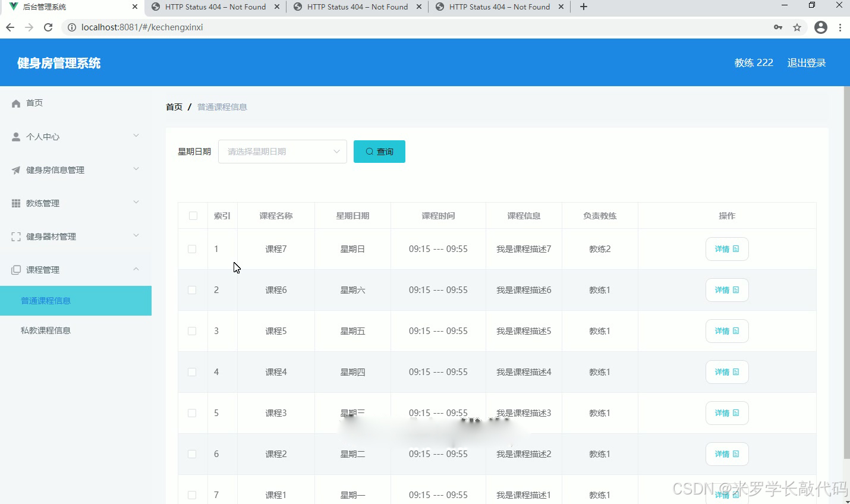
Task: Select the checkbox beside 课程4
Action: point(192,371)
